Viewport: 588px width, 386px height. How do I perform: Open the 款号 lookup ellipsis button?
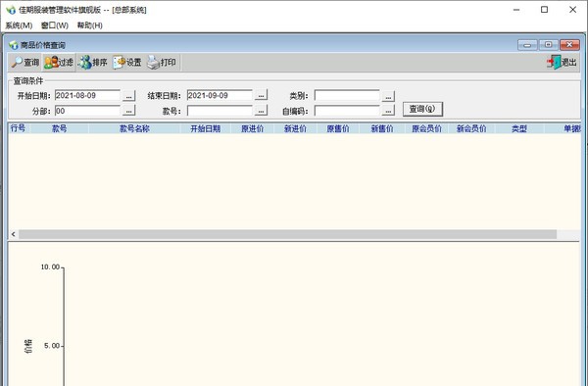[261, 111]
